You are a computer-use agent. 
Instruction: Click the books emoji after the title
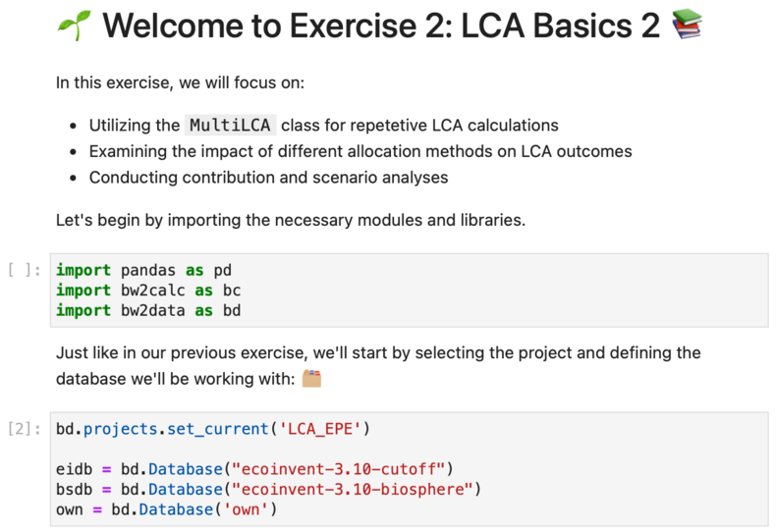(687, 24)
